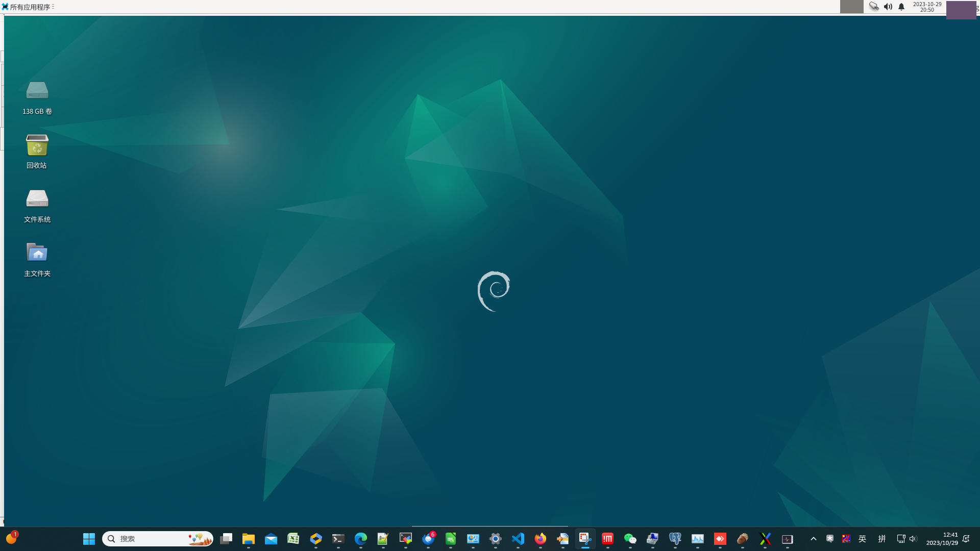This screenshot has height=551, width=980.
Task: Open Visual Studio Code from taskbar
Action: pyautogui.click(x=518, y=539)
